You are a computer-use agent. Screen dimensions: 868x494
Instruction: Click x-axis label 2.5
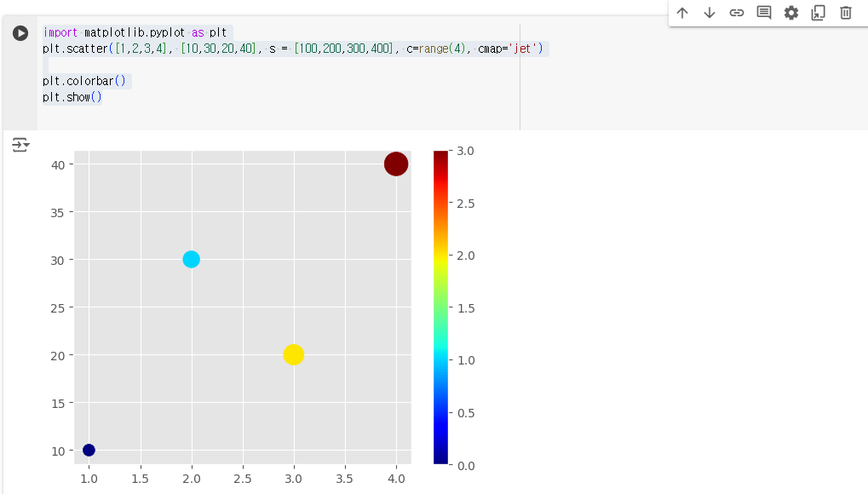[243, 479]
